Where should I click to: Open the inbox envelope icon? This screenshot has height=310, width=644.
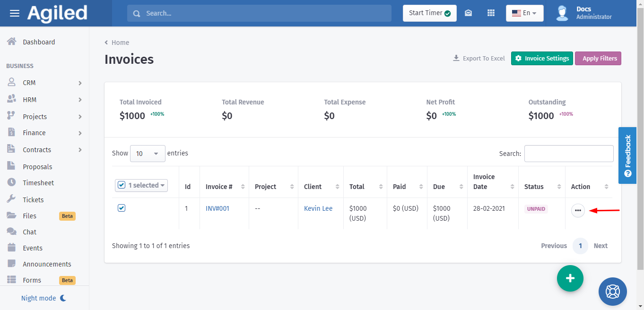point(468,13)
